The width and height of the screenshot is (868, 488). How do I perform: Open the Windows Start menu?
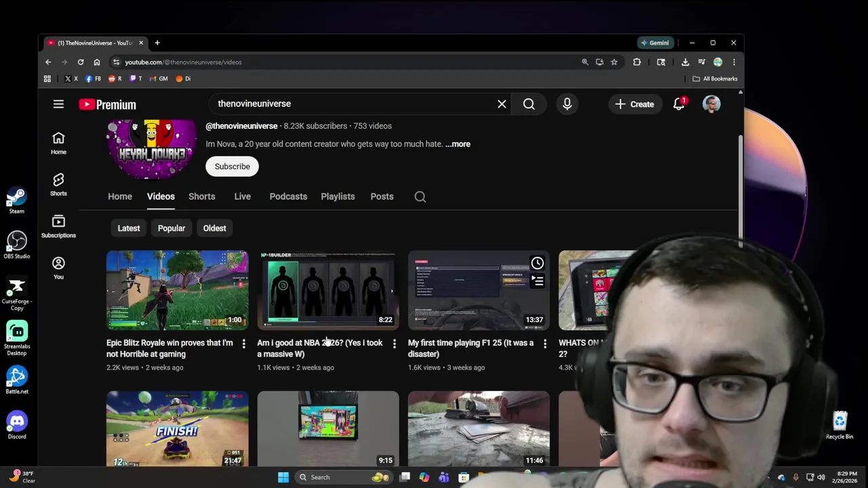tap(283, 477)
